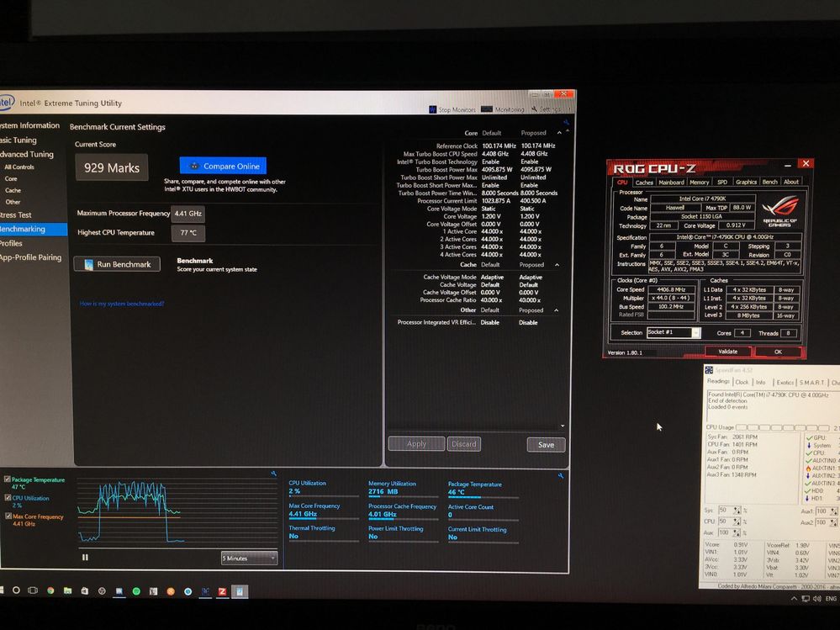Toggle CPU Utilization graph checkbox
Image resolution: width=840 pixels, height=630 pixels.
8,498
